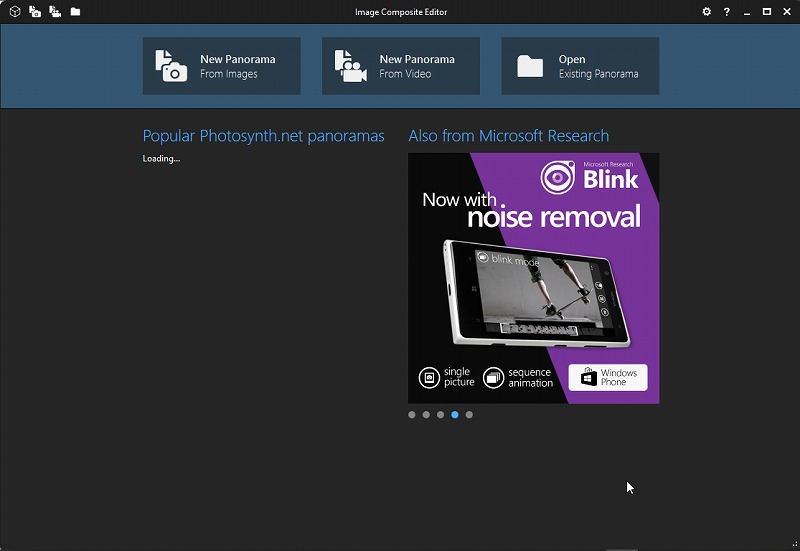Click the single picture icon in Blink ad

coord(428,377)
